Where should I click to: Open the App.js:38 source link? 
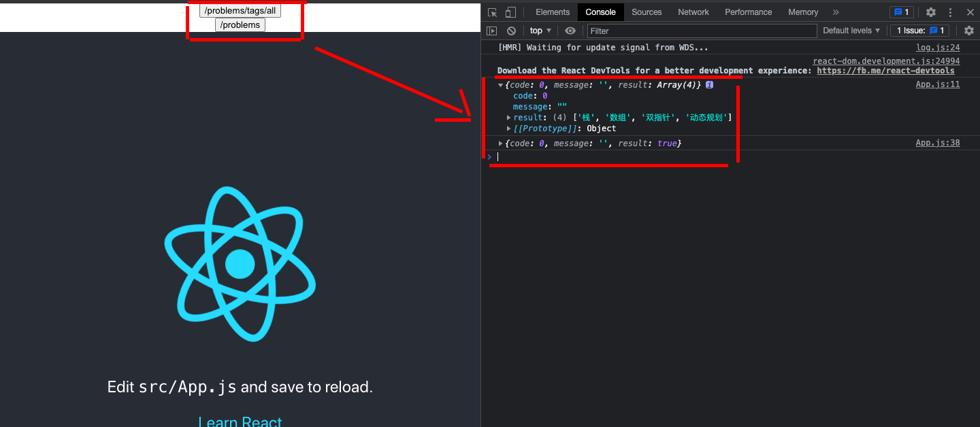point(938,143)
